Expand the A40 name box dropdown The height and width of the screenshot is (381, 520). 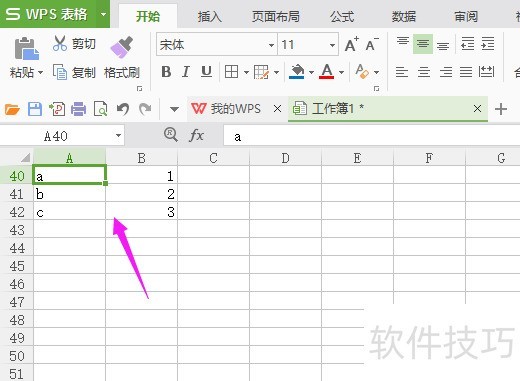118,136
